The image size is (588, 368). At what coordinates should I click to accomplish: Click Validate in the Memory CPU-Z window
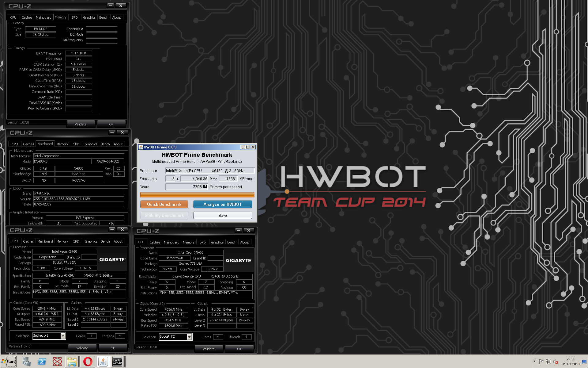(x=81, y=124)
